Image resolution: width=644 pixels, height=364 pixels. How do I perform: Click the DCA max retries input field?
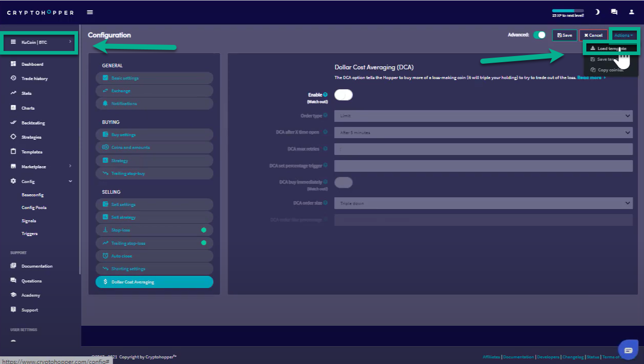483,149
